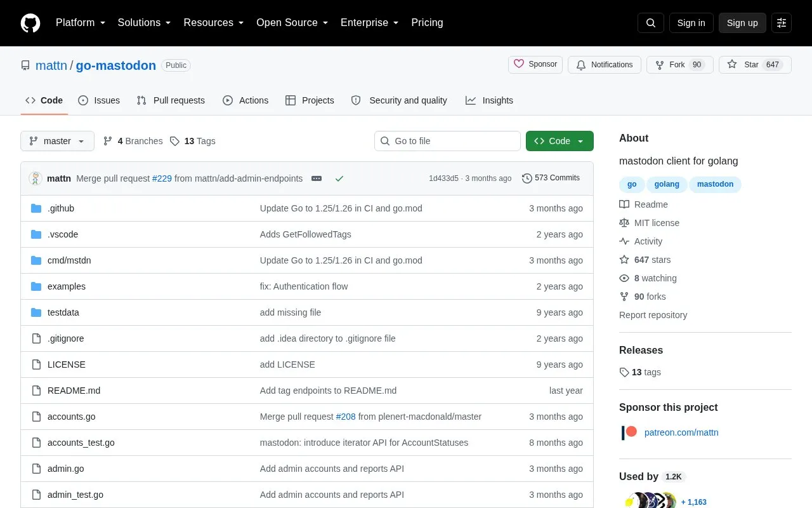
Task: Open the Solutions dropdown menu
Action: click(x=144, y=23)
